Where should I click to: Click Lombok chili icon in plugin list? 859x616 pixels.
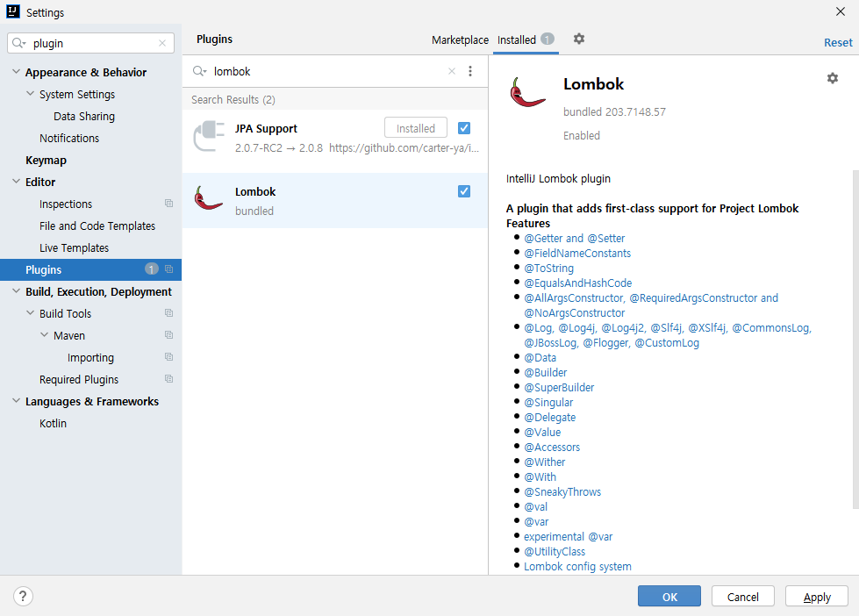(x=209, y=198)
